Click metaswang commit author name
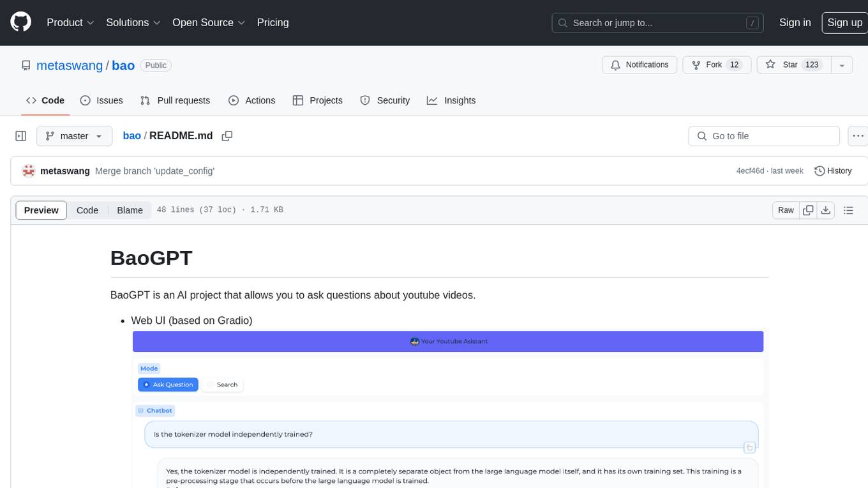Image resolution: width=868 pixels, height=488 pixels. [x=65, y=171]
